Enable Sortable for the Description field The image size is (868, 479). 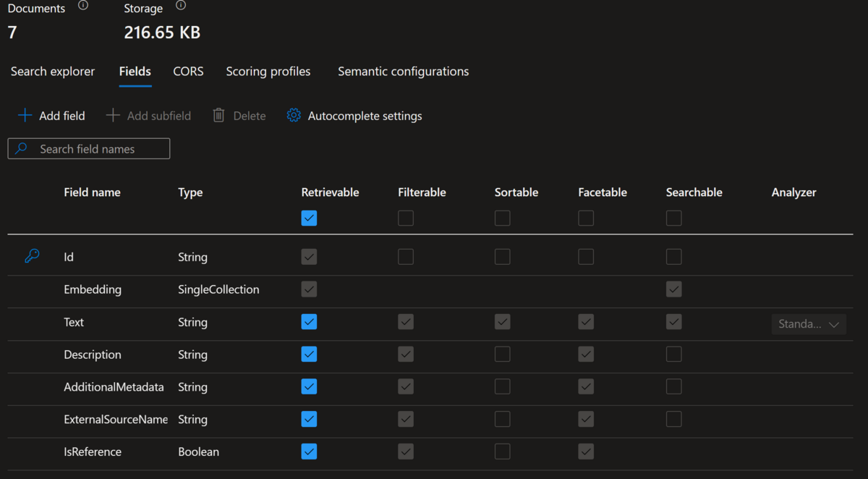coord(502,355)
